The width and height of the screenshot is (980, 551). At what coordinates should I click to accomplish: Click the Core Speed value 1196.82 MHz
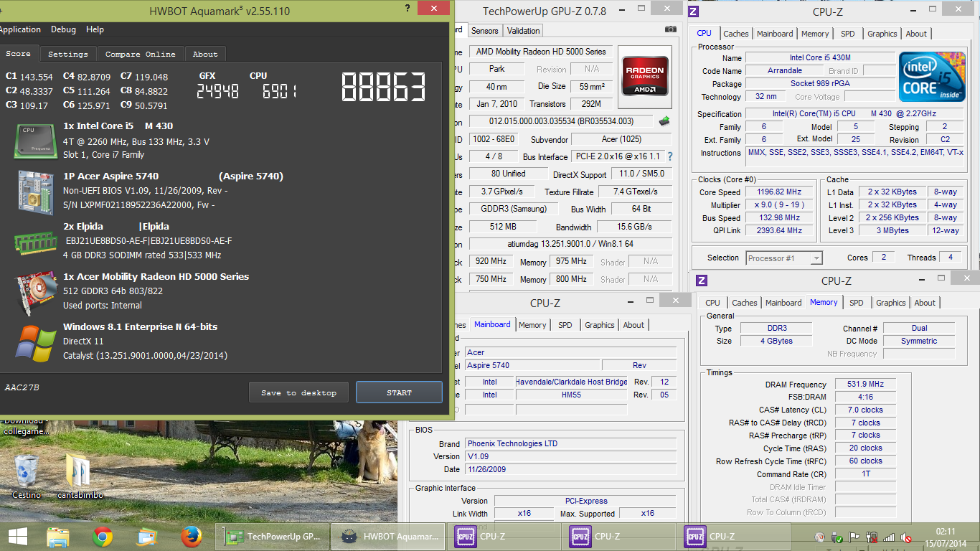click(x=779, y=192)
